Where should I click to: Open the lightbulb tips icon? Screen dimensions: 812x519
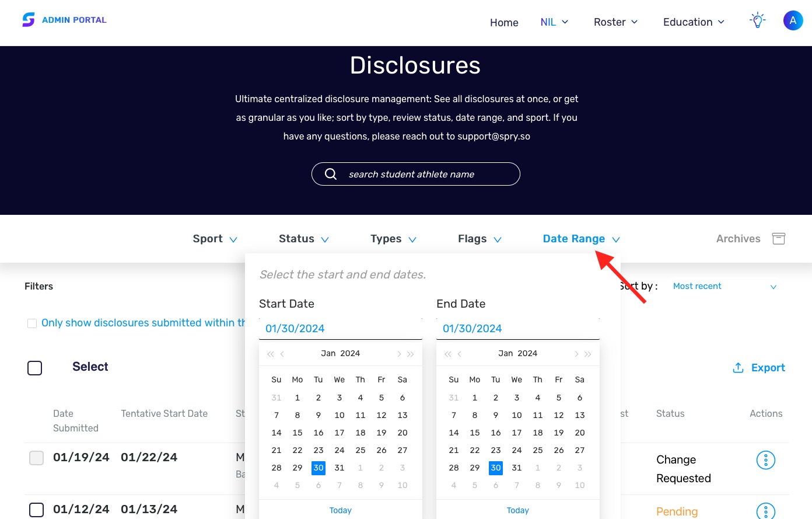[757, 20]
